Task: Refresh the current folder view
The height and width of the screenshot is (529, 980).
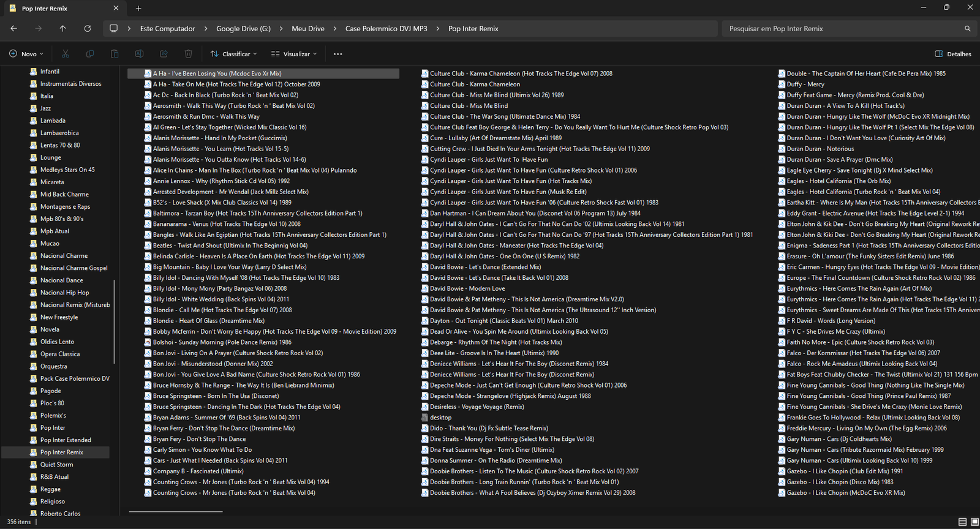Action: (x=88, y=29)
